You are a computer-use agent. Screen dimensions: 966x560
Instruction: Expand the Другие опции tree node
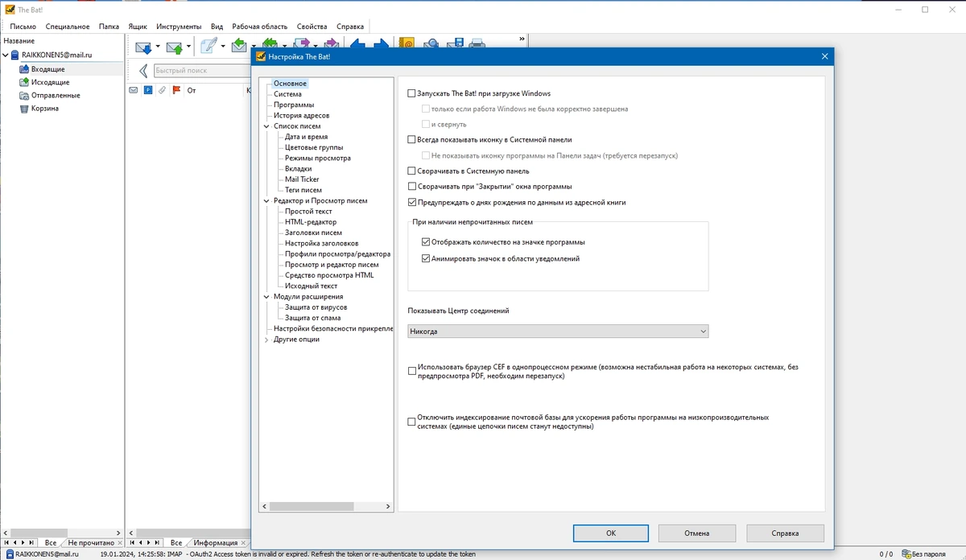click(267, 340)
